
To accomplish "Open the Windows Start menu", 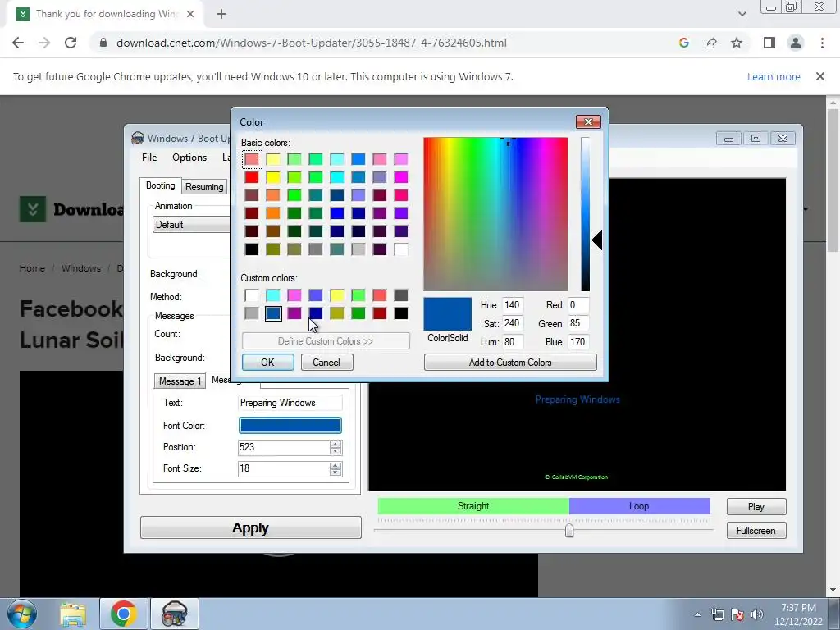I will (21, 614).
